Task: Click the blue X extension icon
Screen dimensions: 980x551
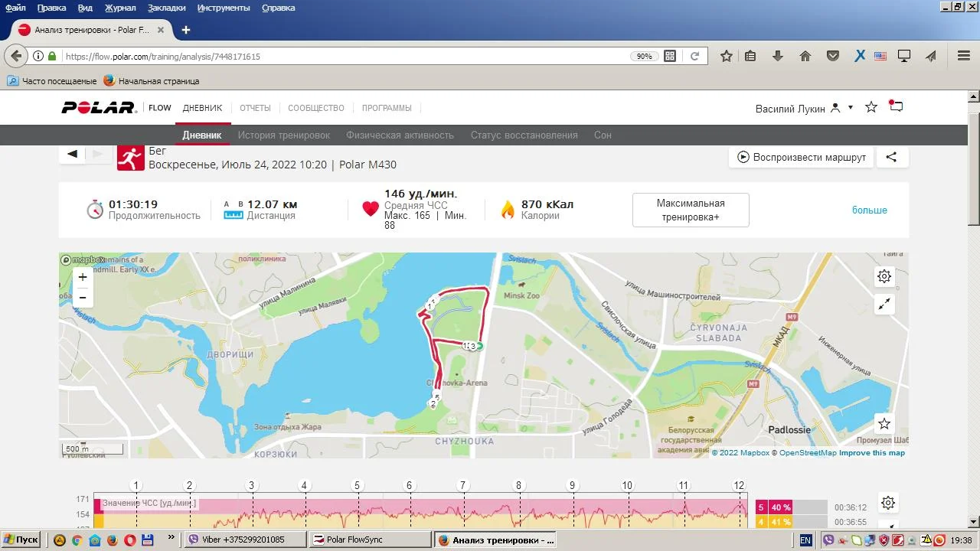Action: pyautogui.click(x=860, y=56)
